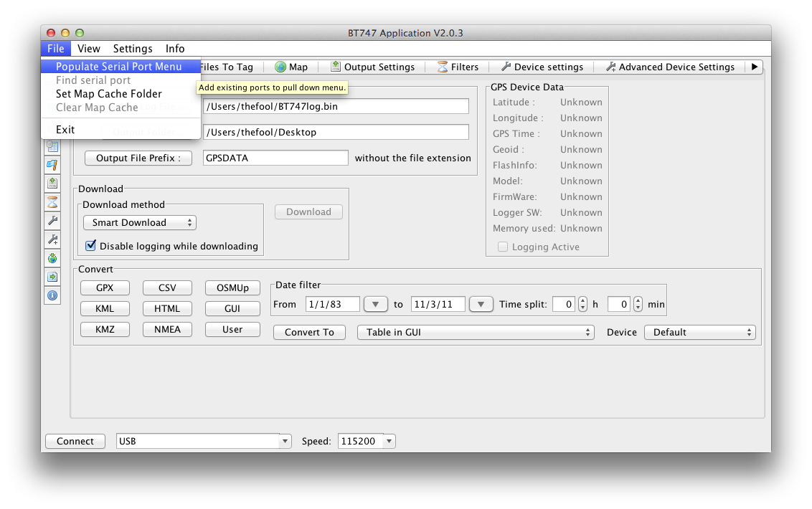Open the From date picker dropdown
The height and width of the screenshot is (509, 812).
(376, 305)
